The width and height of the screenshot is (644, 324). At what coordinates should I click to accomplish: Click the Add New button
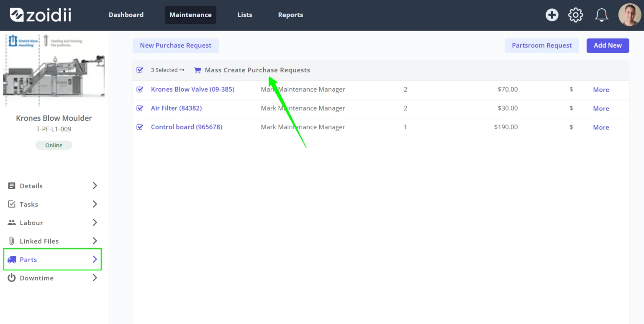(608, 46)
